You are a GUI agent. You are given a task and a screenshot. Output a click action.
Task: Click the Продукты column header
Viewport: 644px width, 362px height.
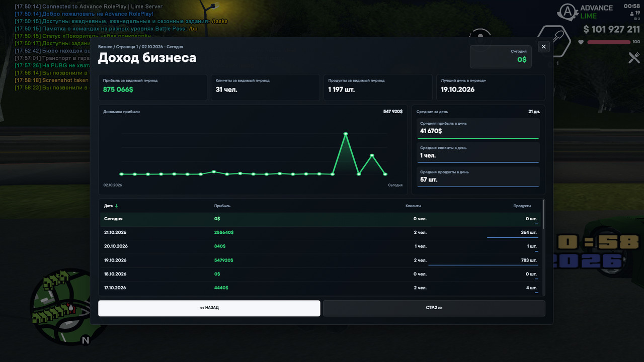coord(522,206)
